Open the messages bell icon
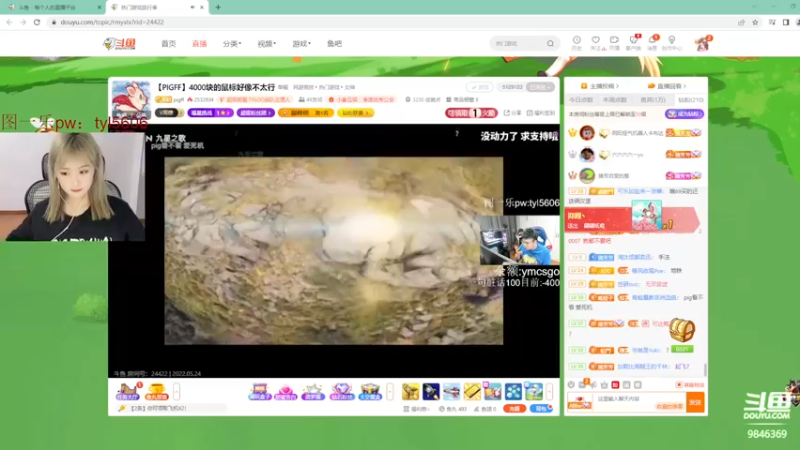The height and width of the screenshot is (450, 800). (653, 43)
